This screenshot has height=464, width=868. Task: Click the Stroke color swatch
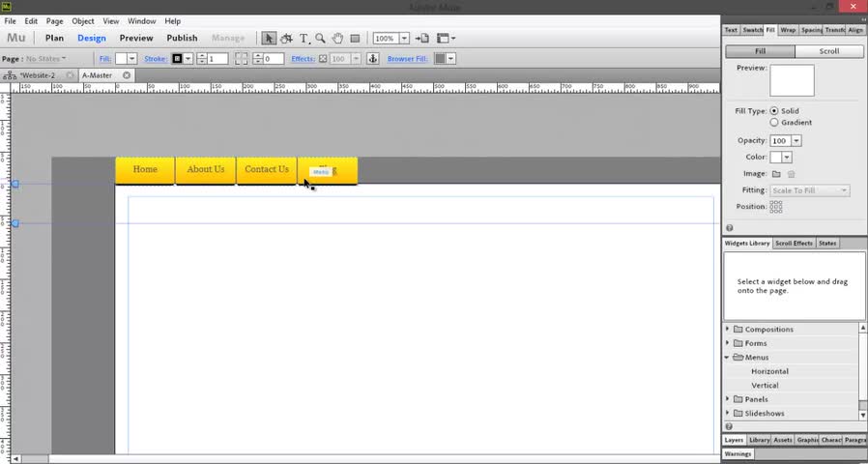[177, 59]
